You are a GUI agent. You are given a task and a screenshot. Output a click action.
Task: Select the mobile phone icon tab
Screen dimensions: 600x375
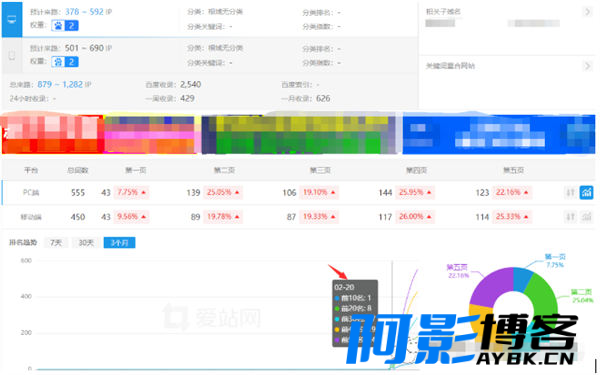pyautogui.click(x=12, y=56)
